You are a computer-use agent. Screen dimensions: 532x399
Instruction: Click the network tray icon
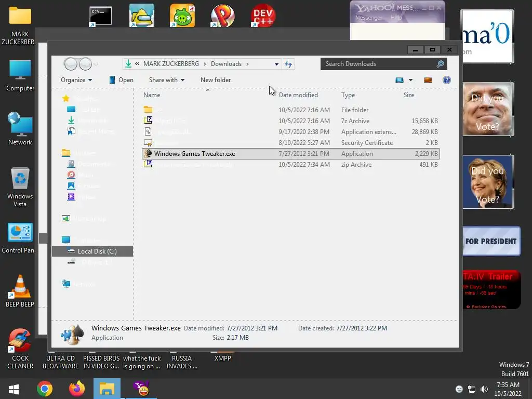pos(472,389)
